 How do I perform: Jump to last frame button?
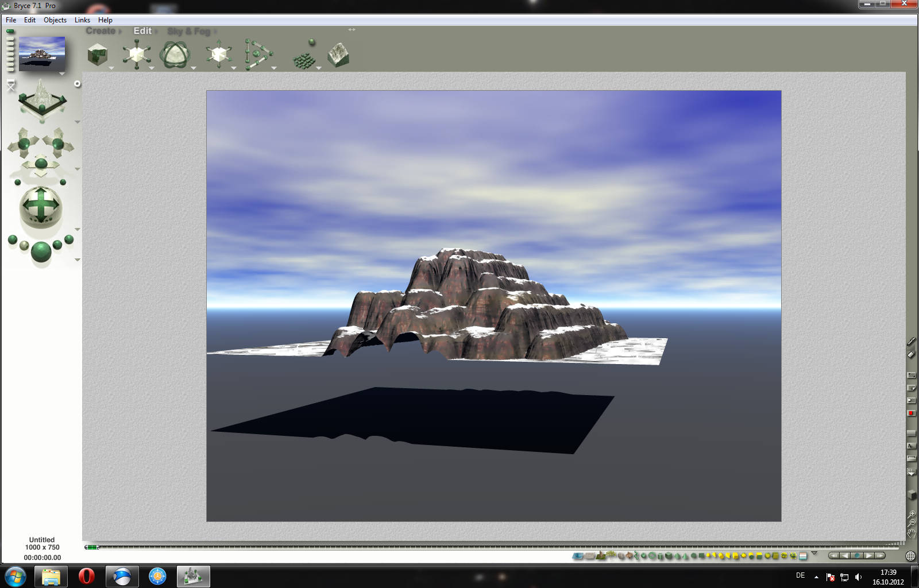click(x=880, y=556)
